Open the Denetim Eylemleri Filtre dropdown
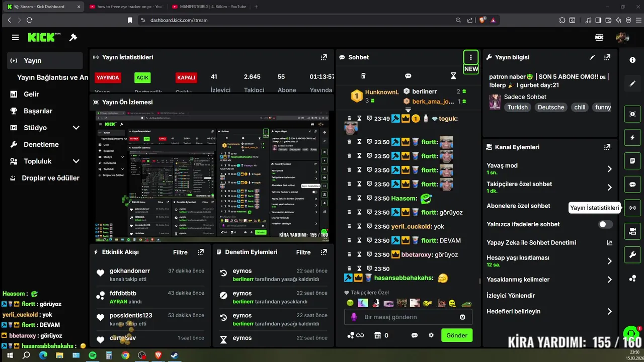This screenshot has height=362, width=644. click(x=303, y=252)
